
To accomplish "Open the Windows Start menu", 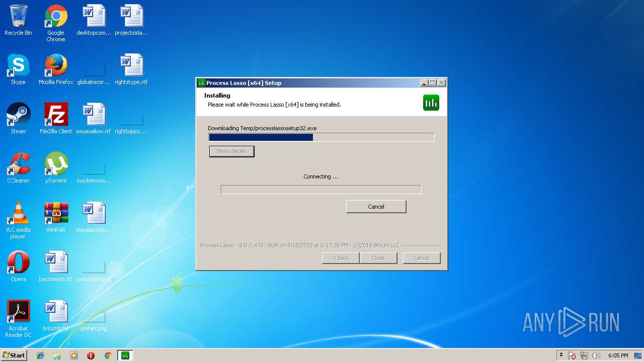I will [x=14, y=355].
